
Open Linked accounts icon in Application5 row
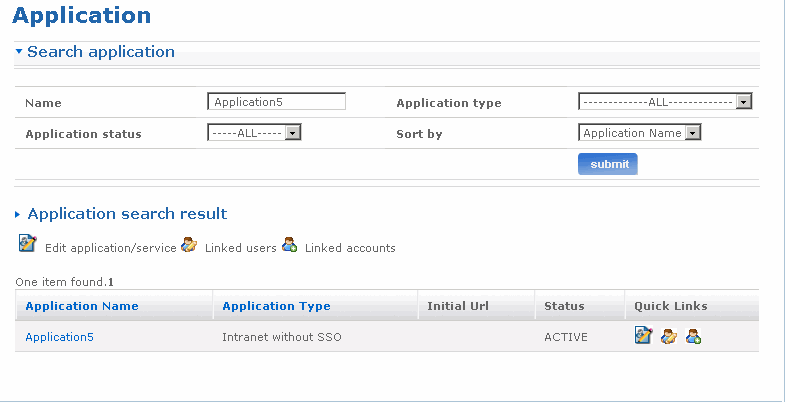coord(693,336)
